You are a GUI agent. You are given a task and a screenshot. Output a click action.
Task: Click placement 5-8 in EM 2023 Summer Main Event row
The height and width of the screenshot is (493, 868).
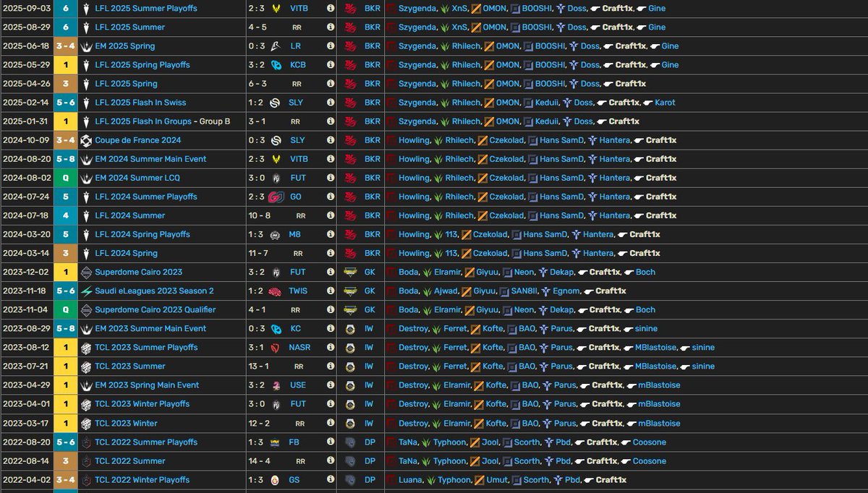click(66, 328)
